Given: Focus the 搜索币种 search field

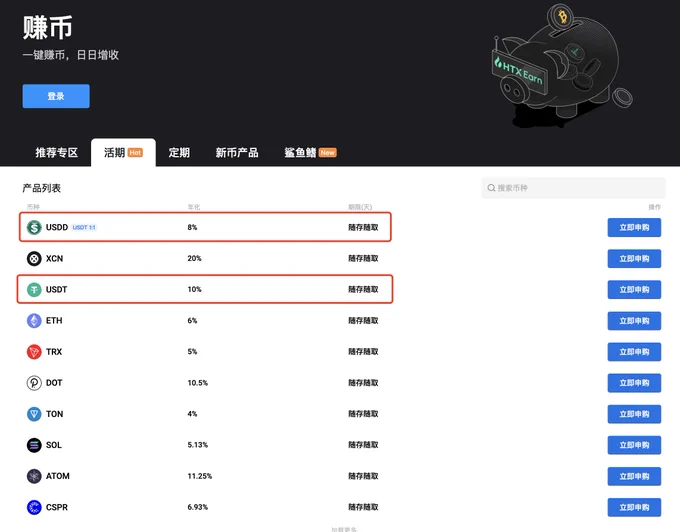Looking at the screenshot, I should pos(573,188).
